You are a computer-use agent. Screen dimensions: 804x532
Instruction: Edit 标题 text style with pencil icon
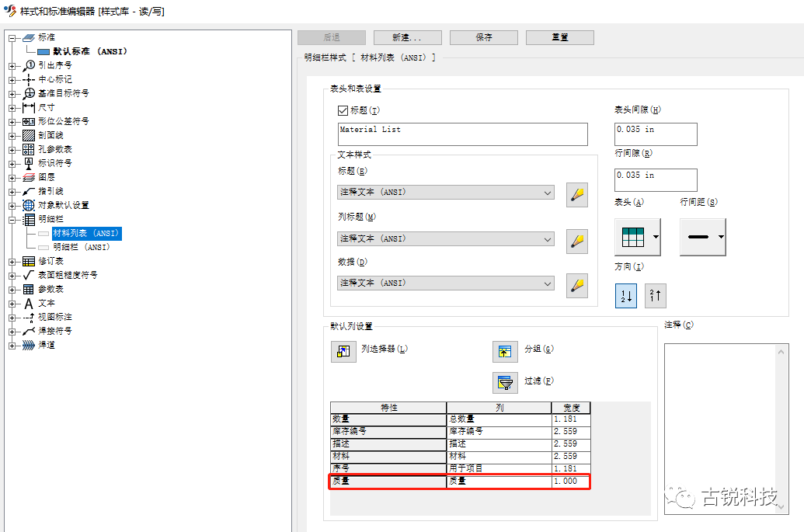577,195
